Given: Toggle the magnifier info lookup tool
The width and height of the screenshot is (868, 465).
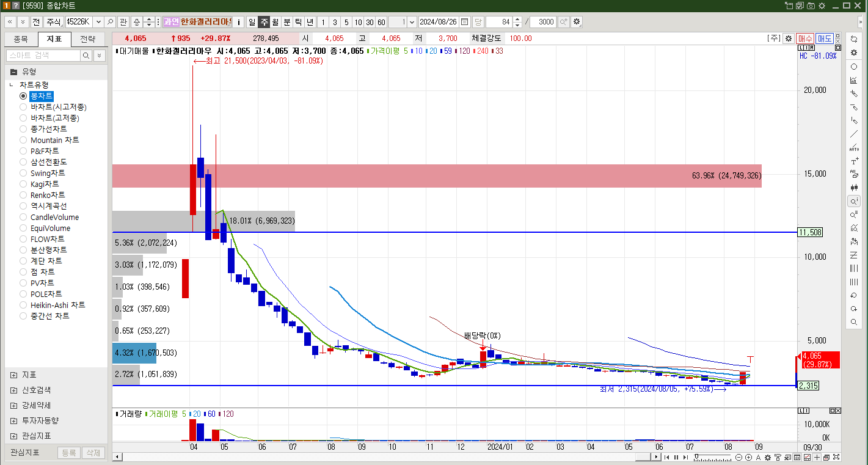Looking at the screenshot, I should pos(854,201).
